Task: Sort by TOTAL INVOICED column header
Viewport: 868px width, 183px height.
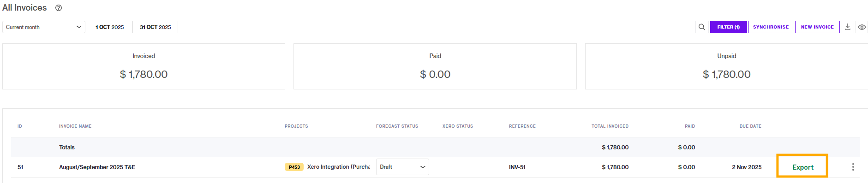Action: click(x=610, y=126)
